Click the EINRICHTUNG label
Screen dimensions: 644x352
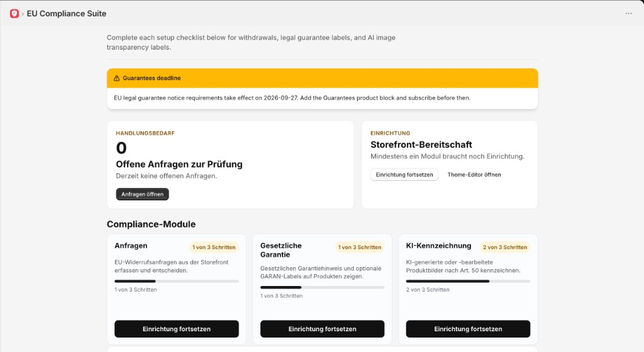coord(390,133)
